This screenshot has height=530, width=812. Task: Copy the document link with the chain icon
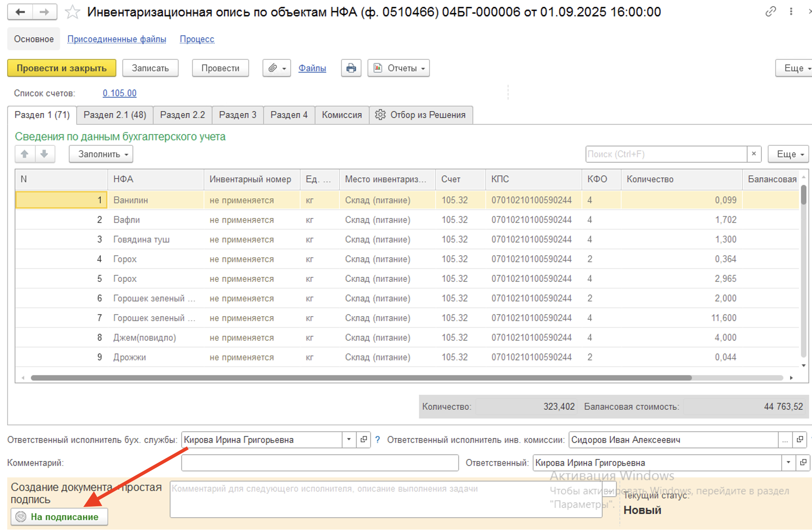pyautogui.click(x=770, y=12)
